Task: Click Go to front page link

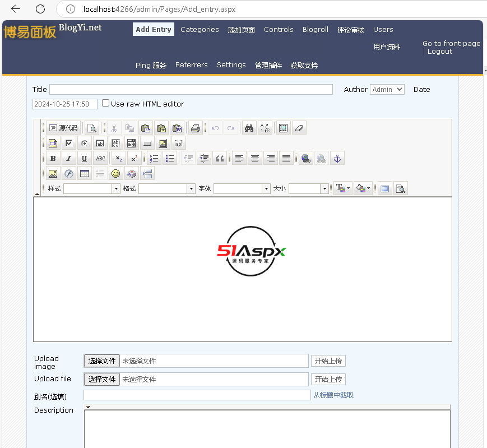Action: pos(452,44)
